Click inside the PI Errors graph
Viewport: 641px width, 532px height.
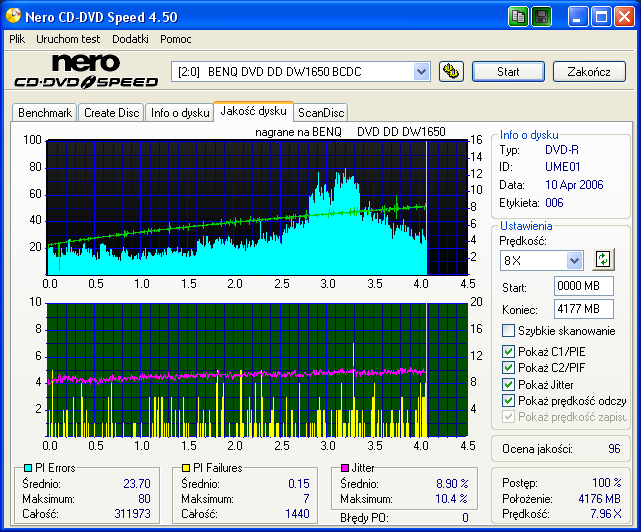coord(257,207)
